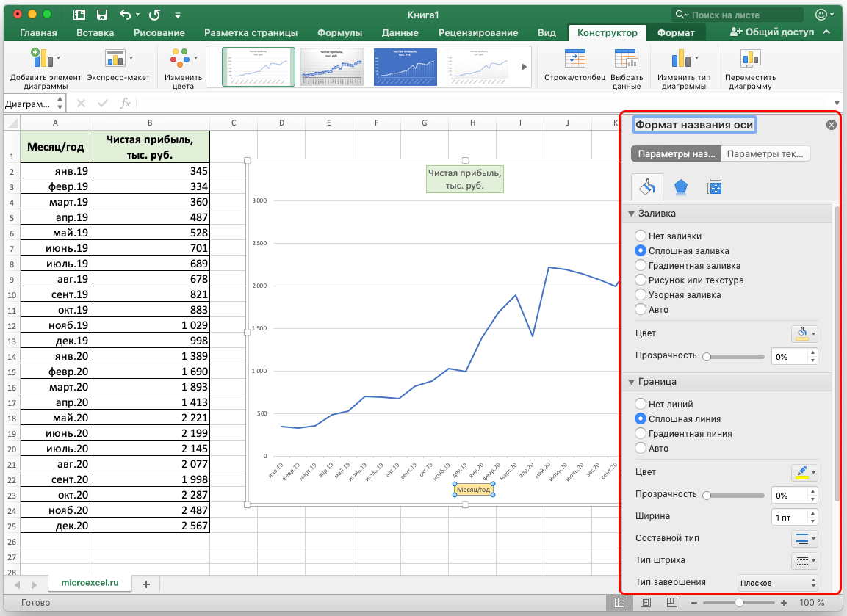Switch to the 'Параметры тек...' tab

[765, 154]
